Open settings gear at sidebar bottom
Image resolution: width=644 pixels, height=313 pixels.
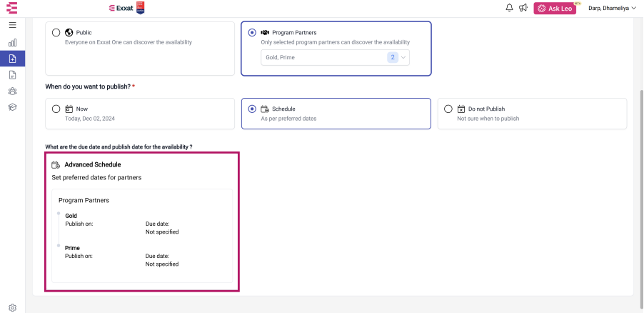tap(12, 308)
